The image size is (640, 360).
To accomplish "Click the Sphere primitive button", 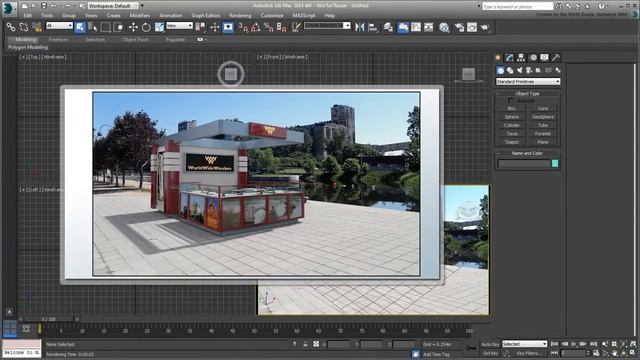I will (x=511, y=117).
